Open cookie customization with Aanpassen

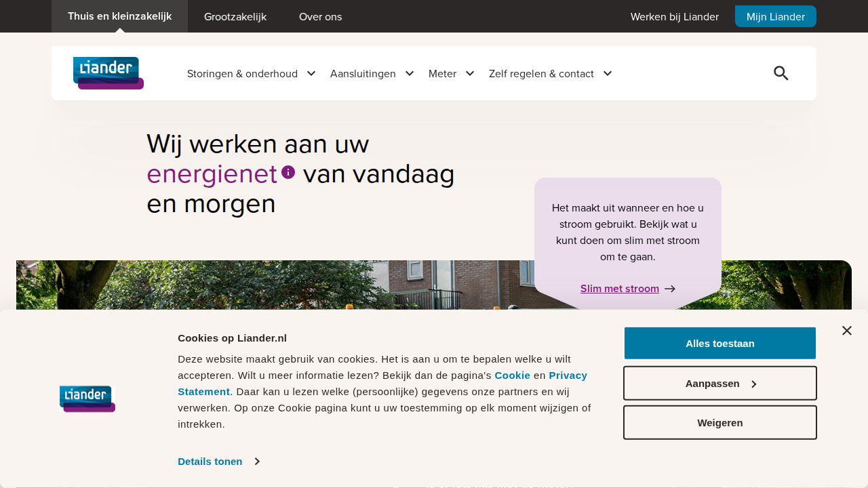point(711,383)
